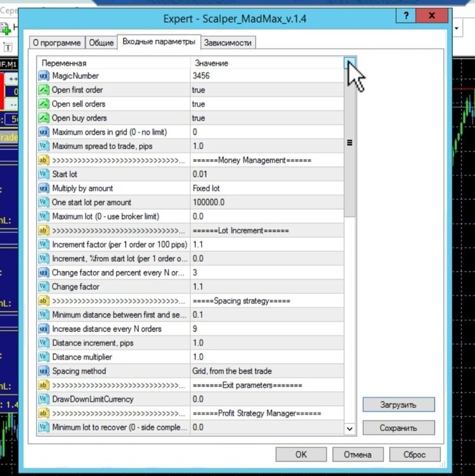This screenshot has width=475, height=476.
Task: Click the Minimum distance value 0.1
Action: [198, 315]
